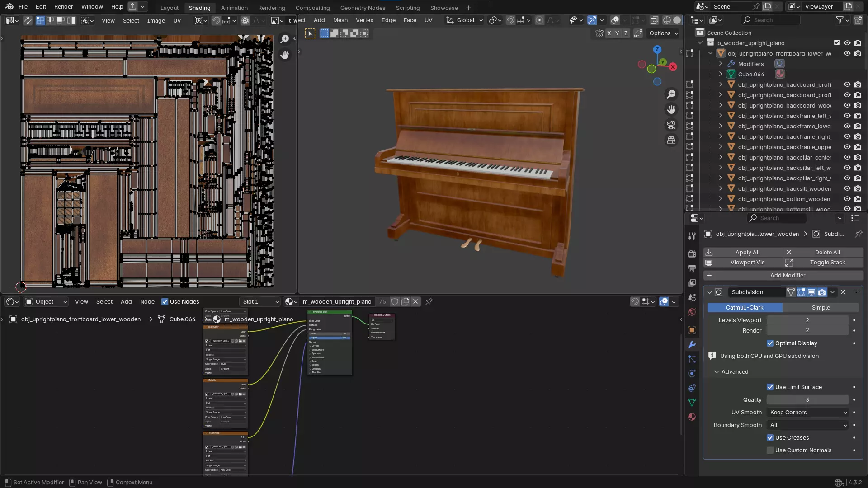Toggle Subdivision modifier edit mode display
The image size is (868, 488).
click(x=801, y=292)
